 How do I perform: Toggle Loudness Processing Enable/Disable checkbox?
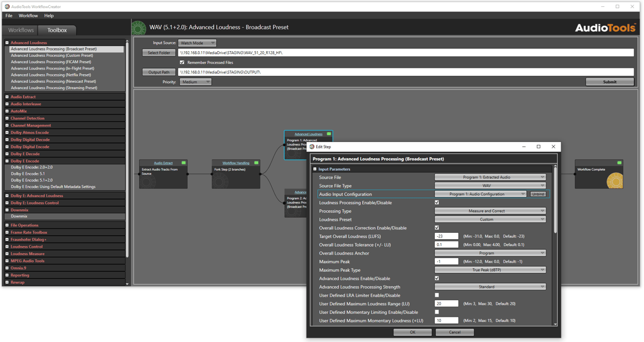point(437,203)
